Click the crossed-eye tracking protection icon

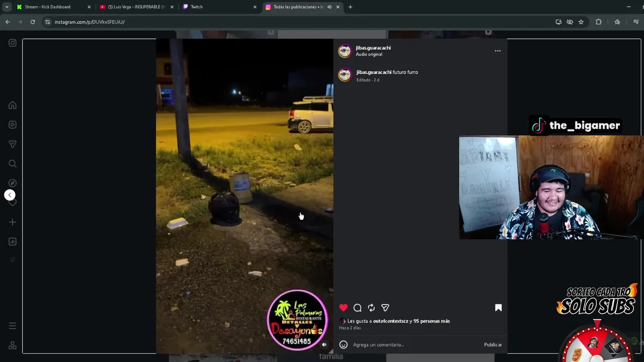[570, 22]
